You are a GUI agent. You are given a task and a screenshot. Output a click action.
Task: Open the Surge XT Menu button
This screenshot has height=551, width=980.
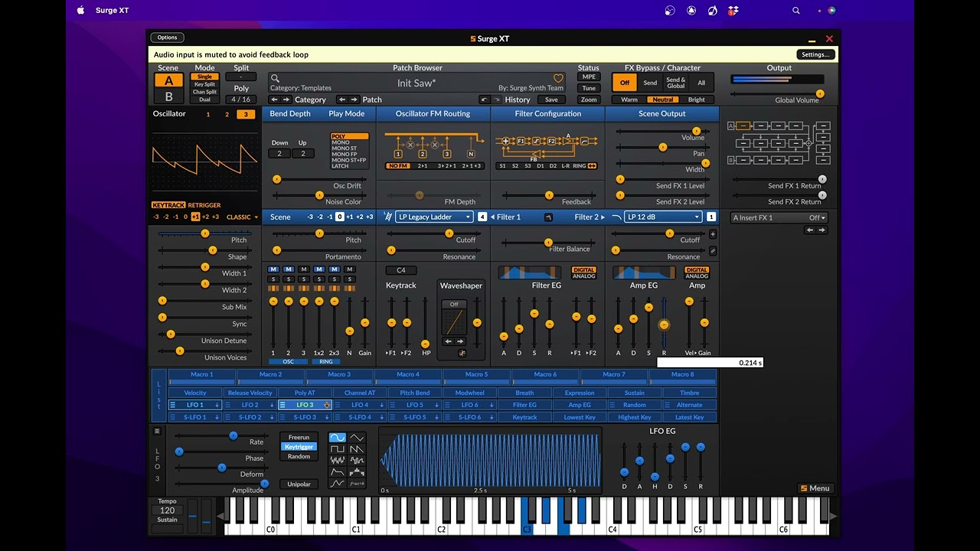pyautogui.click(x=815, y=488)
